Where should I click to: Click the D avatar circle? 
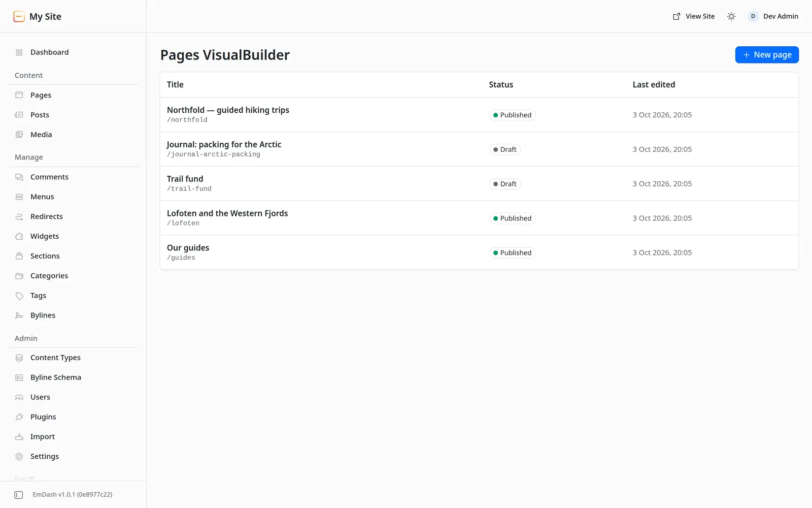point(753,16)
